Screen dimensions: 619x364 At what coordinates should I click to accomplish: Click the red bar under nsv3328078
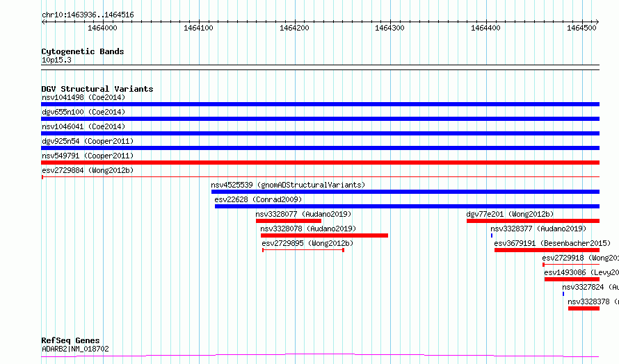click(x=325, y=235)
